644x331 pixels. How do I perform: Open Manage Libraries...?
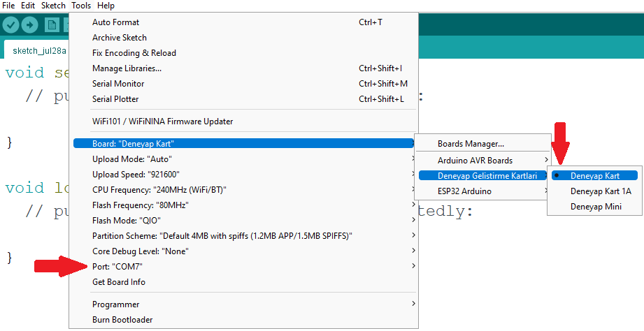pyautogui.click(x=244, y=68)
